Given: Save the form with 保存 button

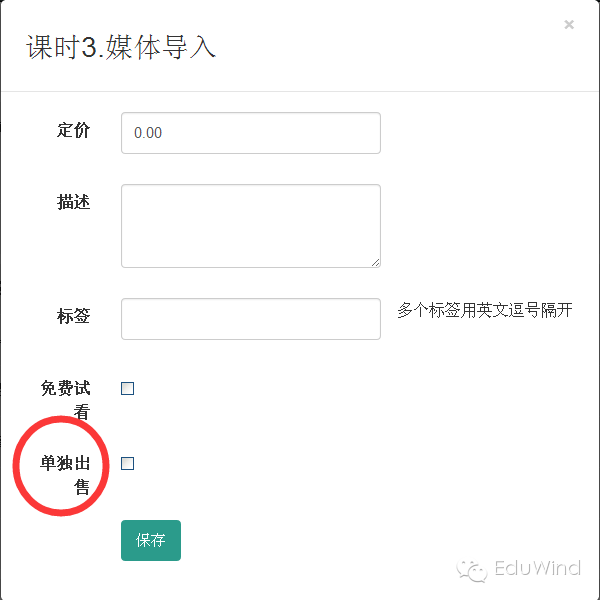Looking at the screenshot, I should point(151,540).
